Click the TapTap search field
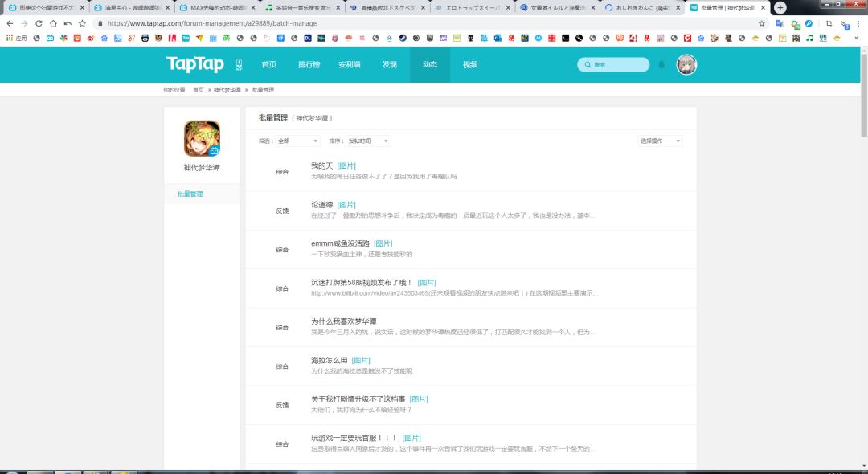868x474 pixels. point(613,65)
